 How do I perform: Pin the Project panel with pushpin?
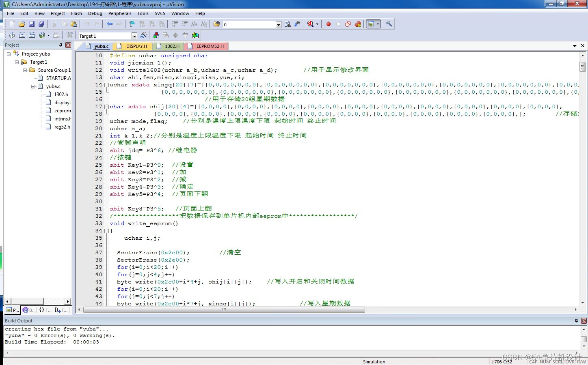coord(61,45)
